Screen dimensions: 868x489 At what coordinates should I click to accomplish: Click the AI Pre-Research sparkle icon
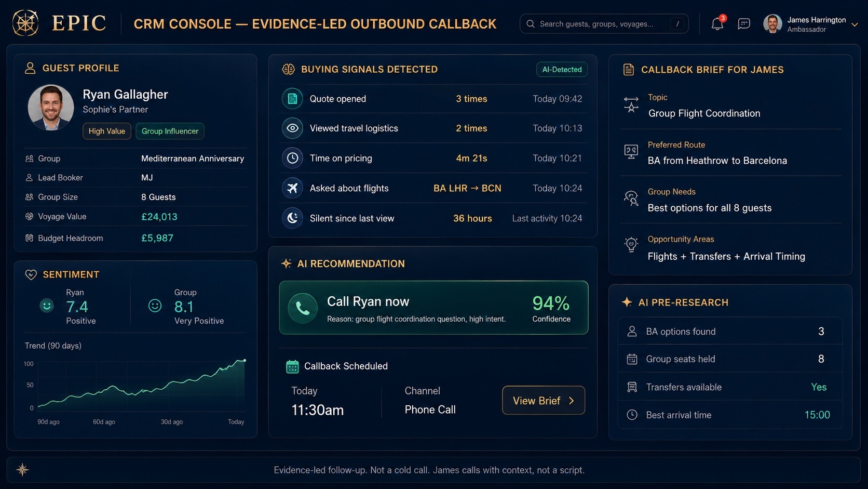627,302
